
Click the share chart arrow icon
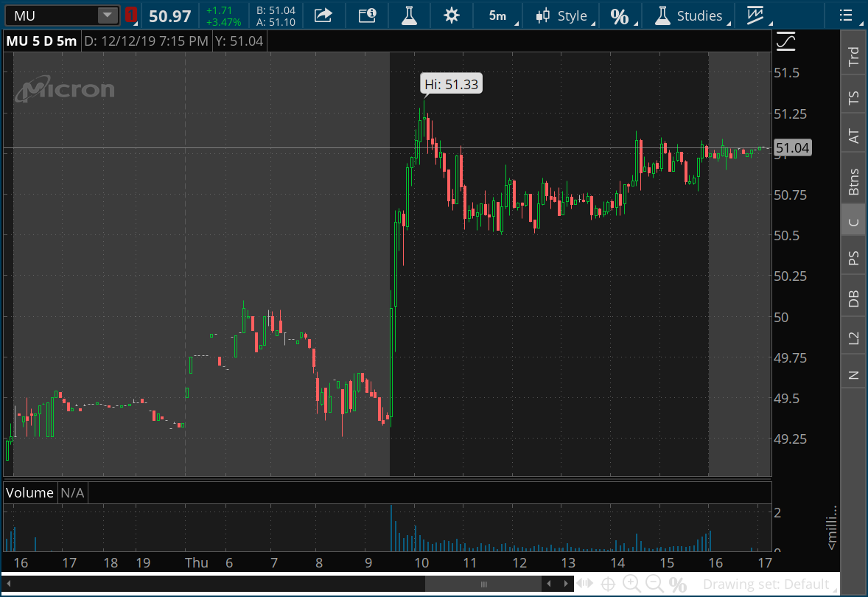click(x=323, y=15)
